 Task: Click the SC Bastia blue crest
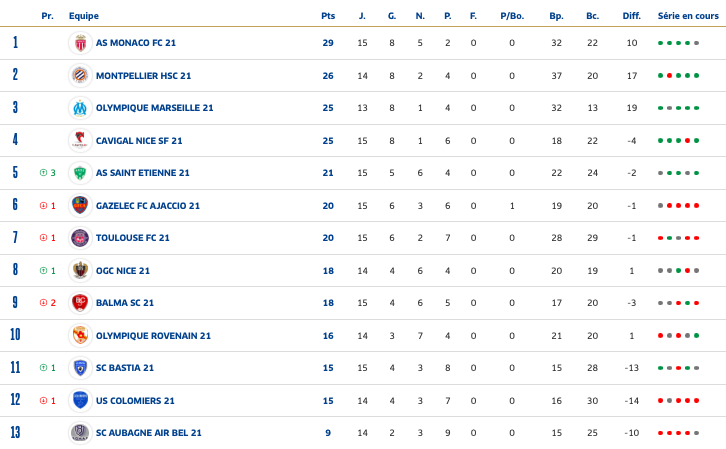click(80, 368)
